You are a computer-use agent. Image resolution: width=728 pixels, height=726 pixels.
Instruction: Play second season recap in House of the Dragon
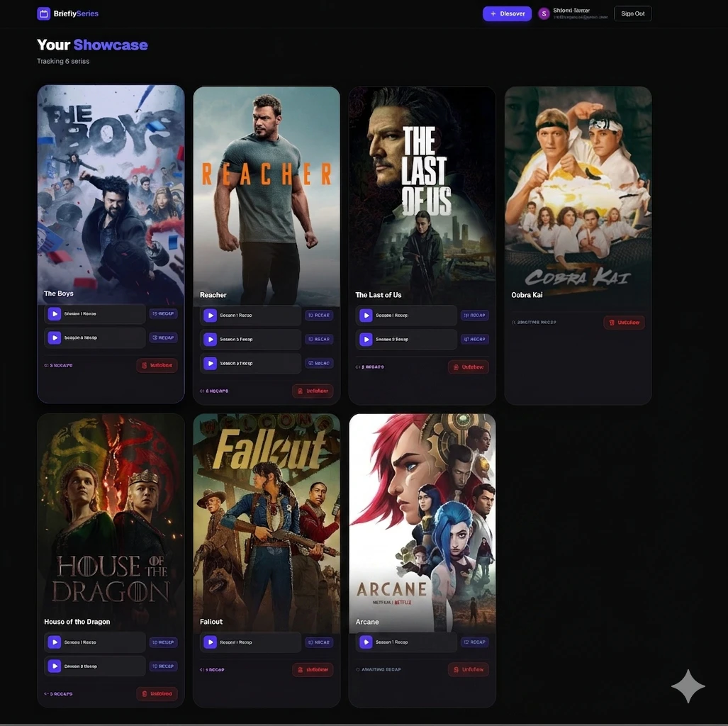point(55,666)
